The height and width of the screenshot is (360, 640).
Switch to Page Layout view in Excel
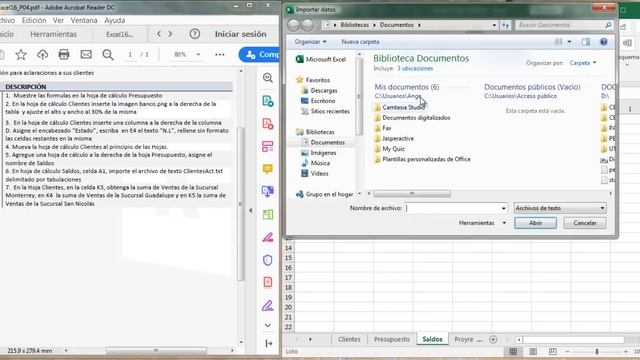533,351
